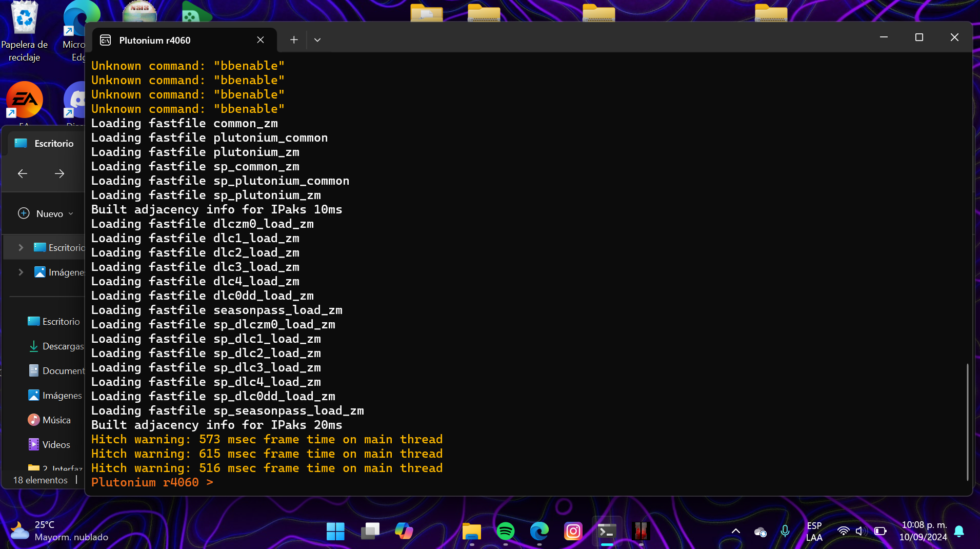The width and height of the screenshot is (980, 549).
Task: Open the red game icon on taskbar
Action: (641, 532)
